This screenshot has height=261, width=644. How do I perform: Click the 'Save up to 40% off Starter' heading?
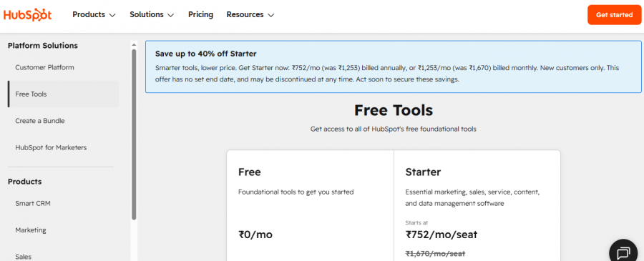click(206, 54)
